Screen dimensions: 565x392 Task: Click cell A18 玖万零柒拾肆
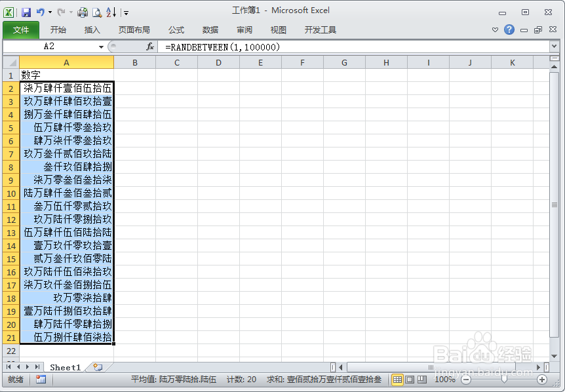(x=67, y=298)
